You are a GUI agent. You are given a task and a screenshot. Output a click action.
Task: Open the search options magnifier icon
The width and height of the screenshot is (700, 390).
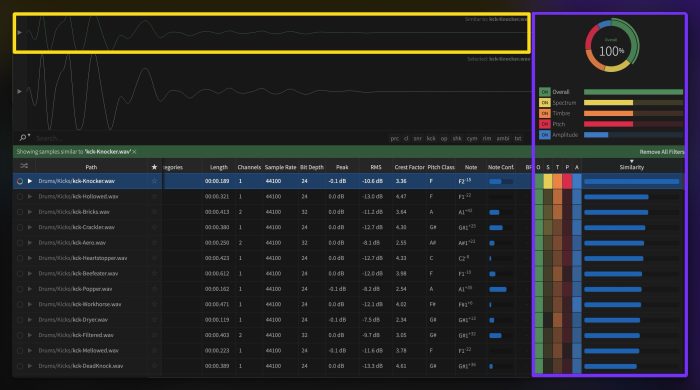point(24,137)
